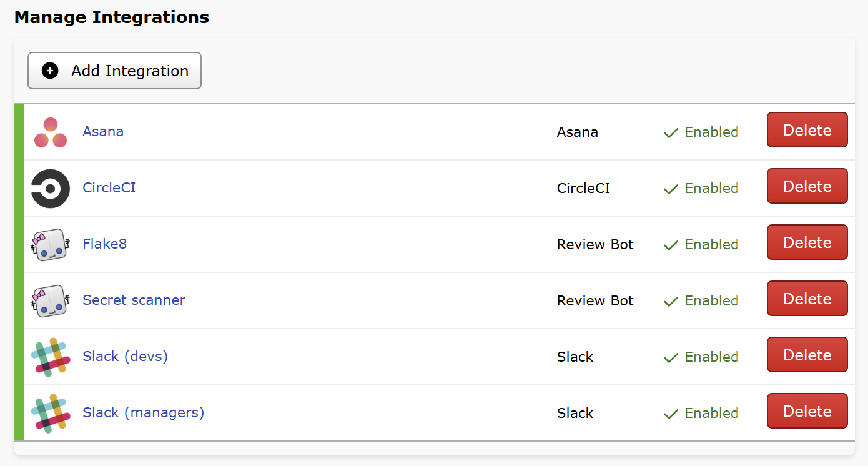Click the robot icon next to Secret scanner

[50, 300]
